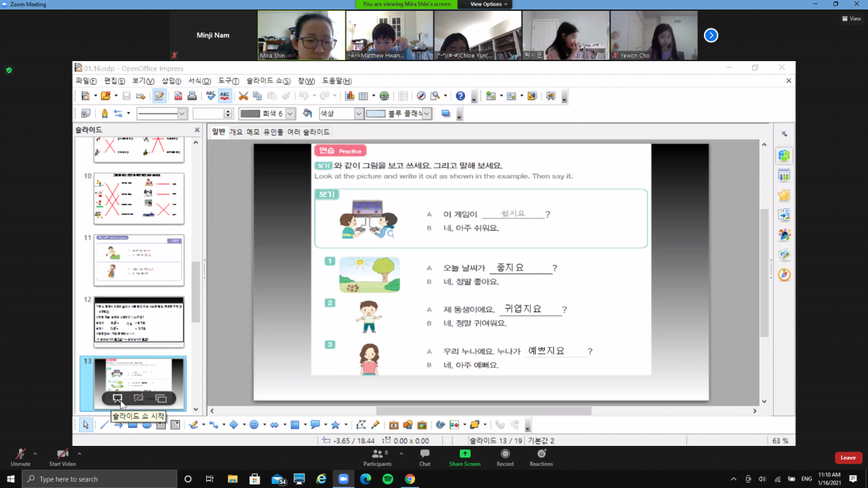
Task: Click the Area paint-bucket icon
Action: [x=308, y=113]
